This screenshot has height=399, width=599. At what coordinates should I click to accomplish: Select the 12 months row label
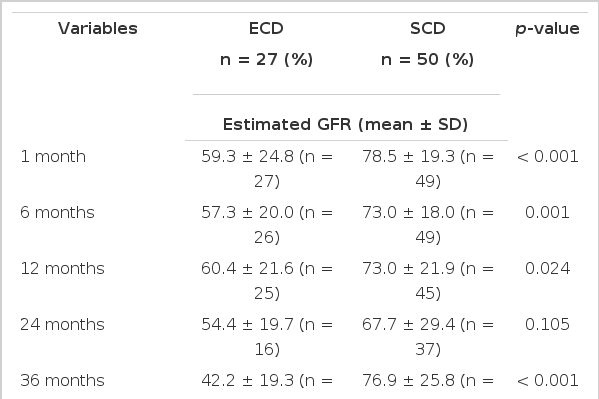click(62, 268)
